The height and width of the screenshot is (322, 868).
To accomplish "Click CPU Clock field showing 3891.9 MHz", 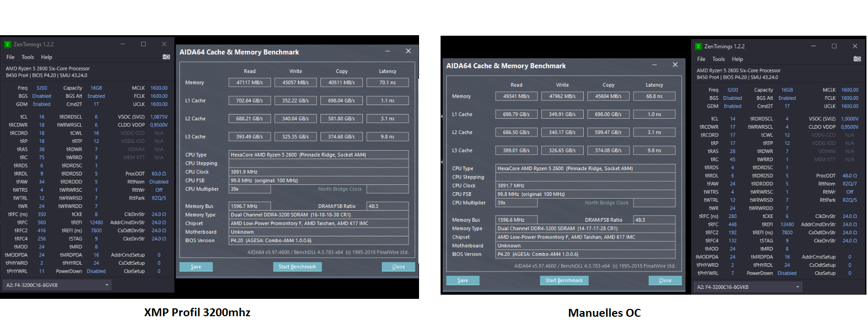I will [x=319, y=172].
